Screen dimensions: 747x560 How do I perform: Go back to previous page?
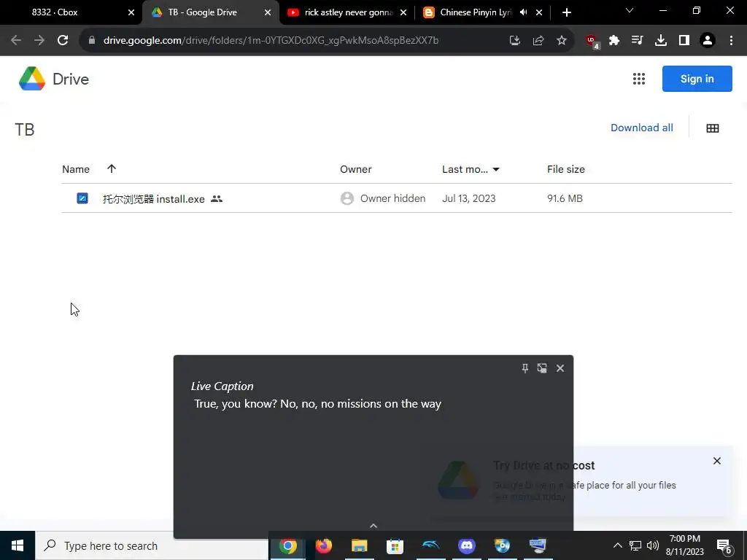[16, 41]
